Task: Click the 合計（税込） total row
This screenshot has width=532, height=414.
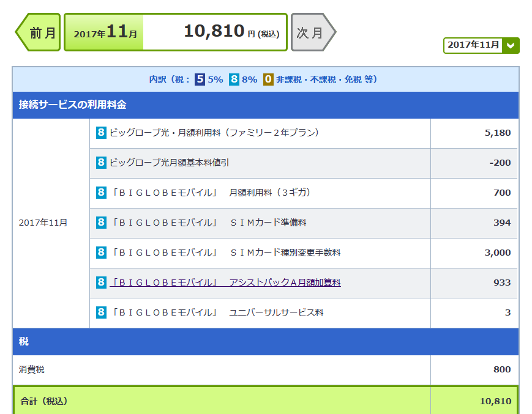Action: pos(43,401)
